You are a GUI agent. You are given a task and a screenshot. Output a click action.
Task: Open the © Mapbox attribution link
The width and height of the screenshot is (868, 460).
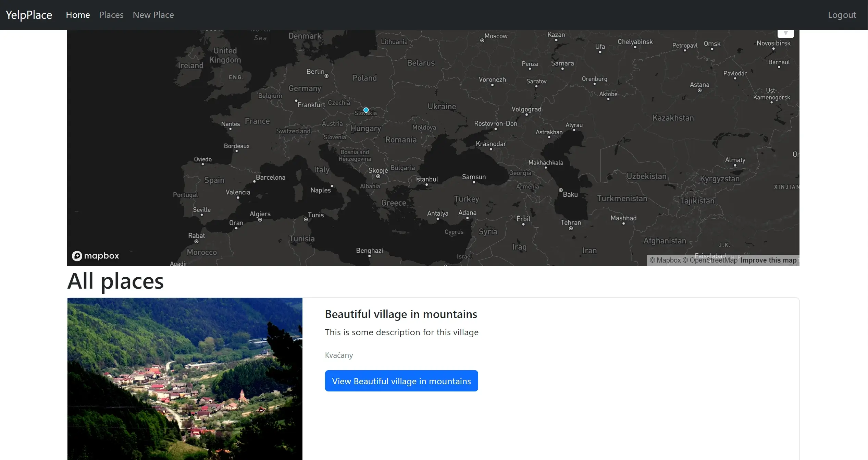point(665,260)
